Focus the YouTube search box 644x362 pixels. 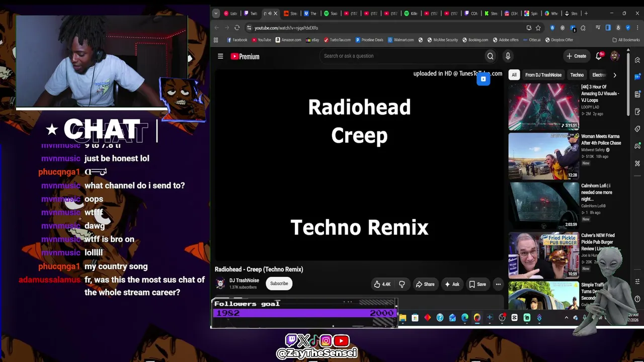[401, 56]
